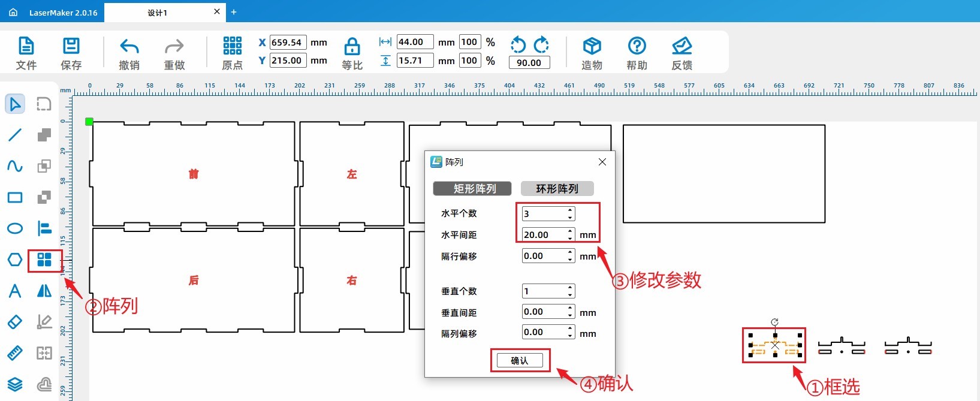Rotate clockwise using the right rotation icon

(541, 44)
